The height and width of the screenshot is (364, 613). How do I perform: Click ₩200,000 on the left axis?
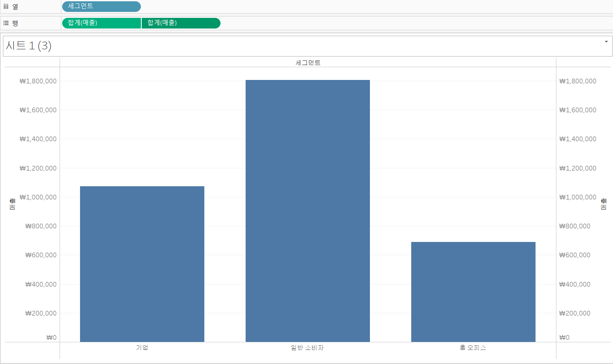pyautogui.click(x=41, y=313)
